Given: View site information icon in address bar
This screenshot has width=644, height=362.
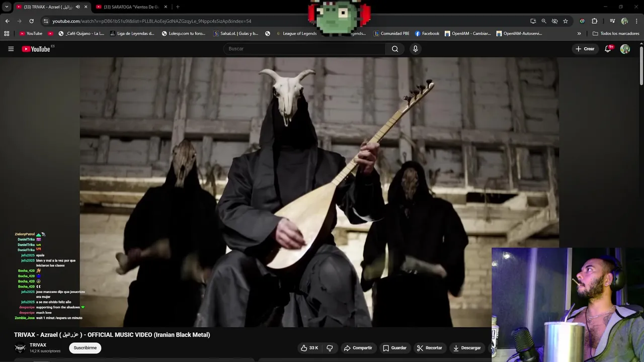Looking at the screenshot, I should pyautogui.click(x=46, y=21).
